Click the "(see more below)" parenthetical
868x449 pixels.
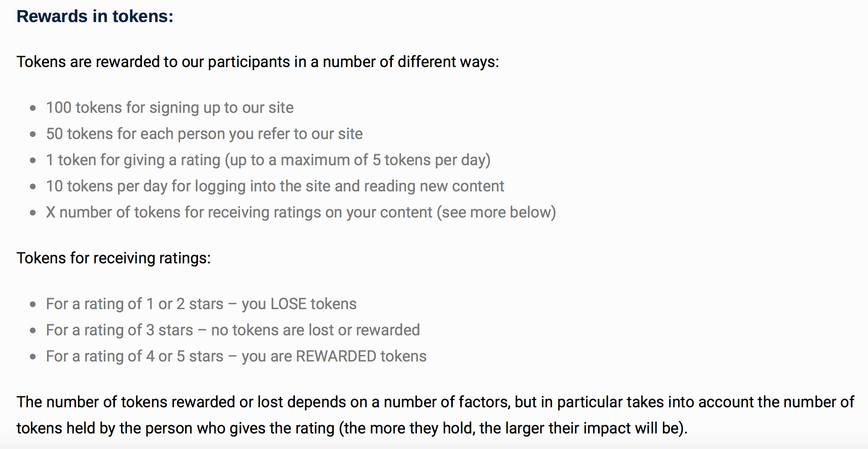coord(496,212)
